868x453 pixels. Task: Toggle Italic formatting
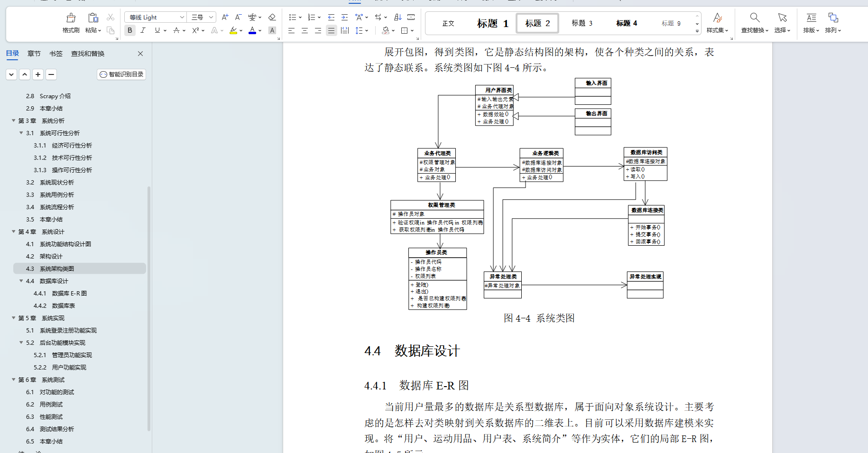(143, 30)
